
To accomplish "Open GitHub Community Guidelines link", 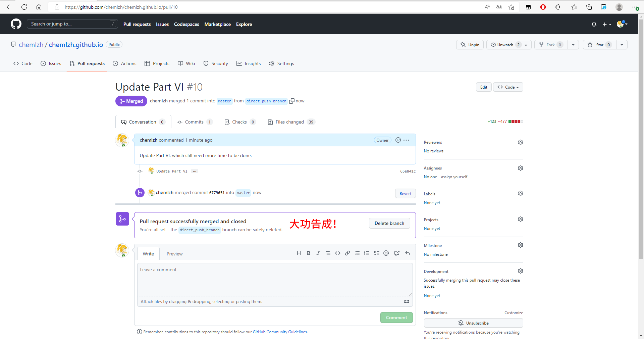I will coord(280,332).
